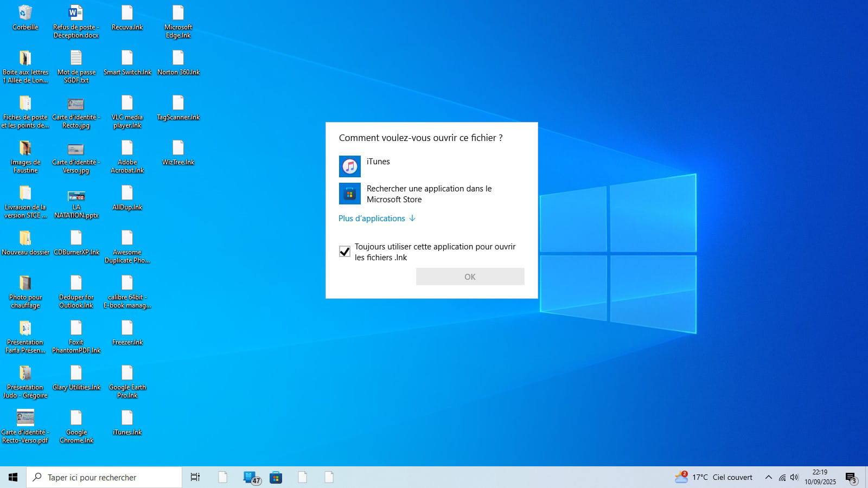The image size is (868, 488).
Task: Uncheck the Toujours utiliser cette application checkbox
Action: (344, 252)
